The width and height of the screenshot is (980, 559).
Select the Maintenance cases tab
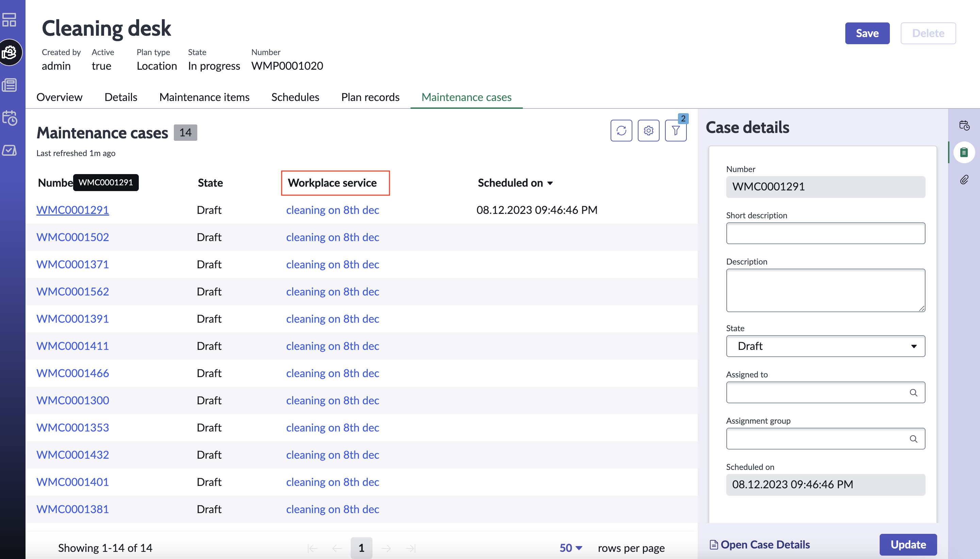[x=466, y=97]
